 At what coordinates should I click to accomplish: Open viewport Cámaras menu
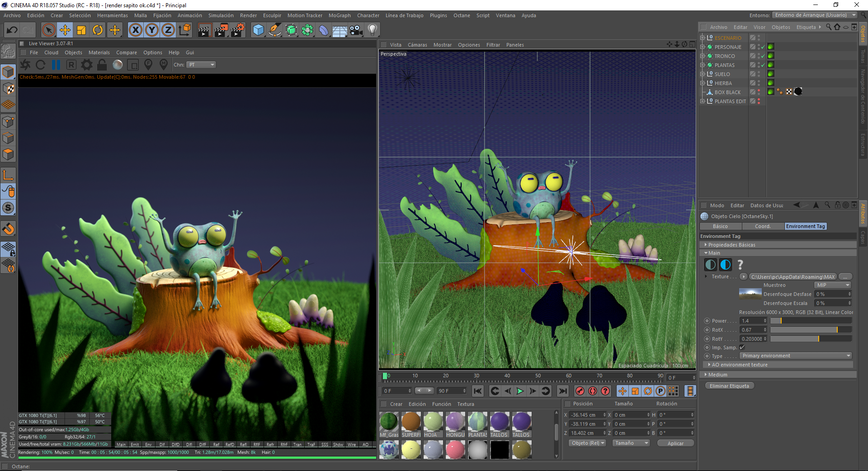point(417,45)
